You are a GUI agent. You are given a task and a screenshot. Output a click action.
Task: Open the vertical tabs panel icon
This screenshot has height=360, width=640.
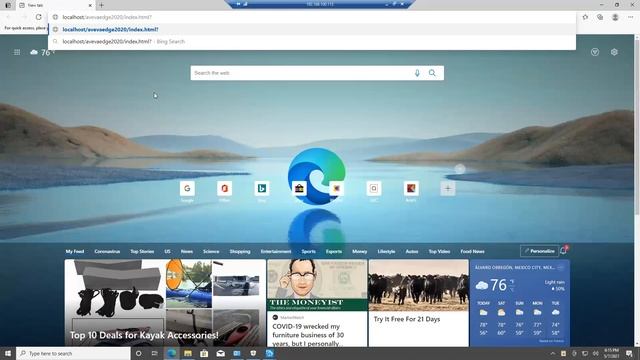click(8, 5)
